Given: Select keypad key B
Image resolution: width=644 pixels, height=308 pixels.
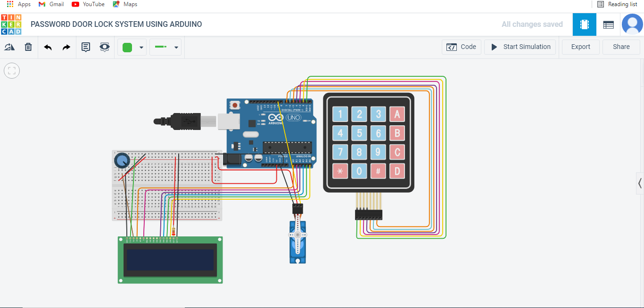Looking at the screenshot, I should click(x=397, y=133).
